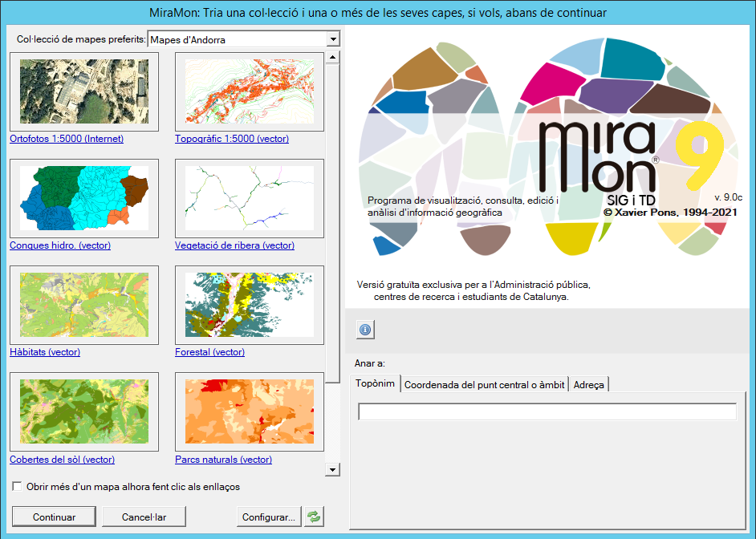Viewport: 756px width, 539px height.
Task: Open the Configurar... settings button
Action: 269,517
